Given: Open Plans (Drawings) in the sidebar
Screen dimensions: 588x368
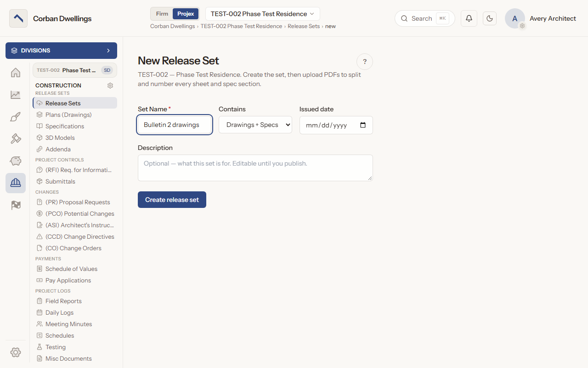Looking at the screenshot, I should [74, 115].
